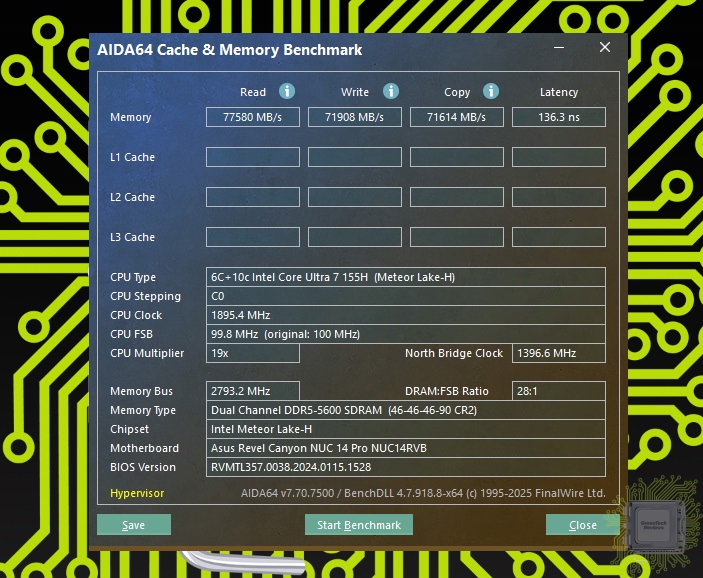Click CPU Type value Intel Core Ultra 7 155H
This screenshot has width=703, height=578.
point(406,277)
